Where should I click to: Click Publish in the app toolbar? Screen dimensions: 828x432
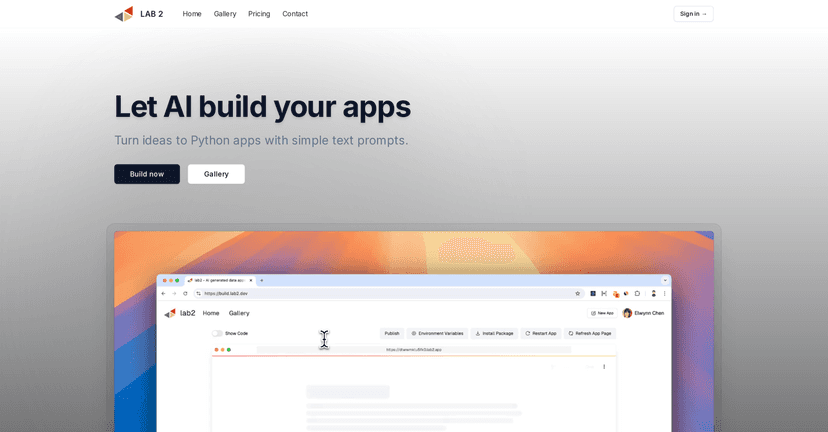[392, 333]
